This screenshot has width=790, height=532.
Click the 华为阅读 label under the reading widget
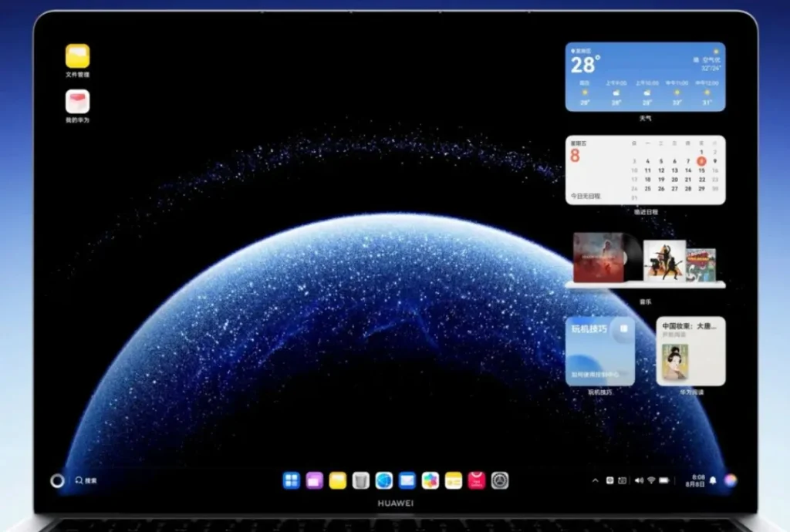point(691,392)
